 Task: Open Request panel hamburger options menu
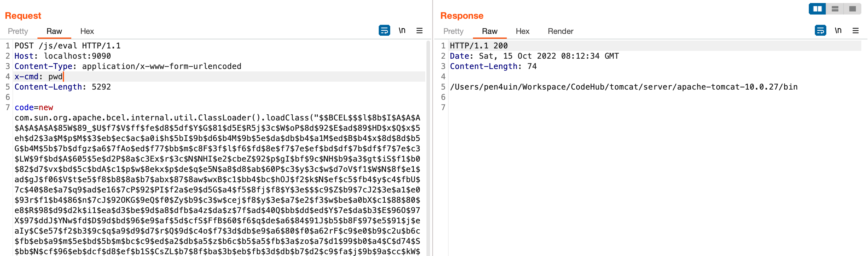coord(420,31)
